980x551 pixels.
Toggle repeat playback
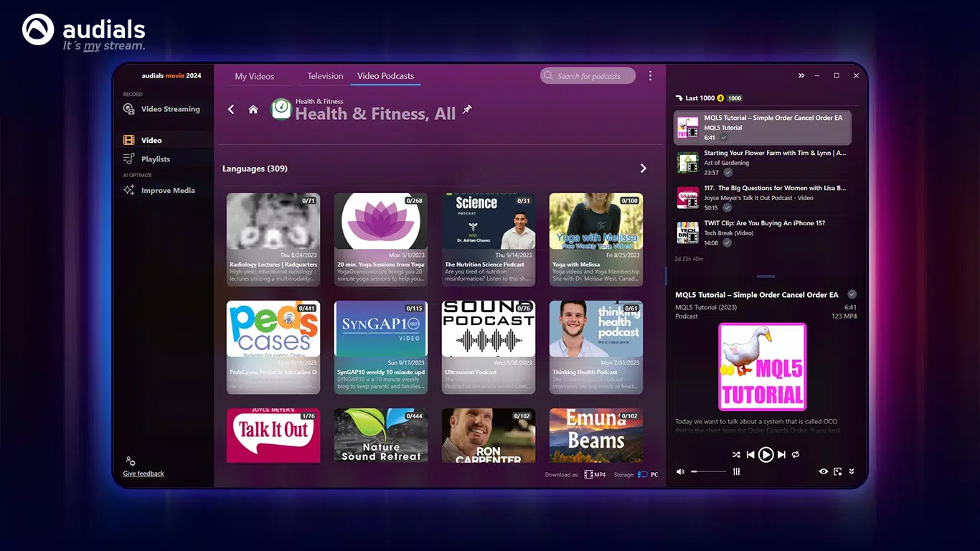coord(796,455)
